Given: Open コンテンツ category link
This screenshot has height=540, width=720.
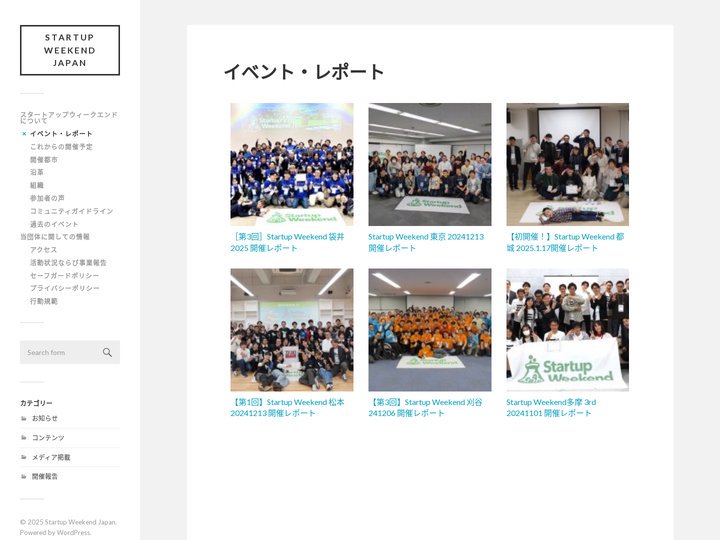Looking at the screenshot, I should point(48,438).
